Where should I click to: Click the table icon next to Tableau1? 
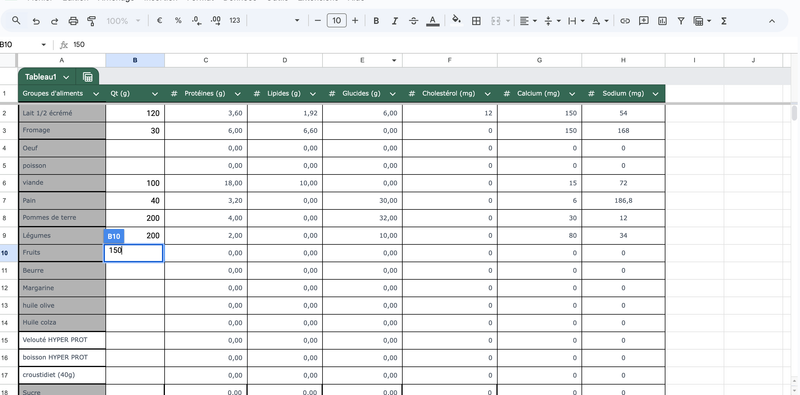[x=88, y=77]
